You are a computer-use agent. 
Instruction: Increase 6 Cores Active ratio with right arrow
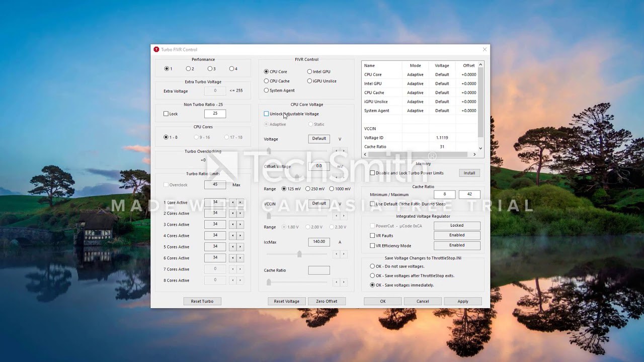pos(240,258)
